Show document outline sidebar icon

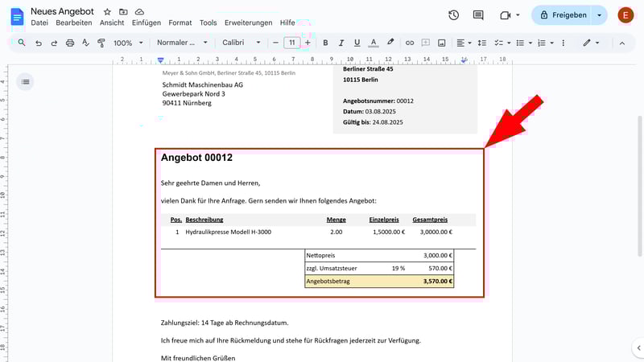click(25, 81)
